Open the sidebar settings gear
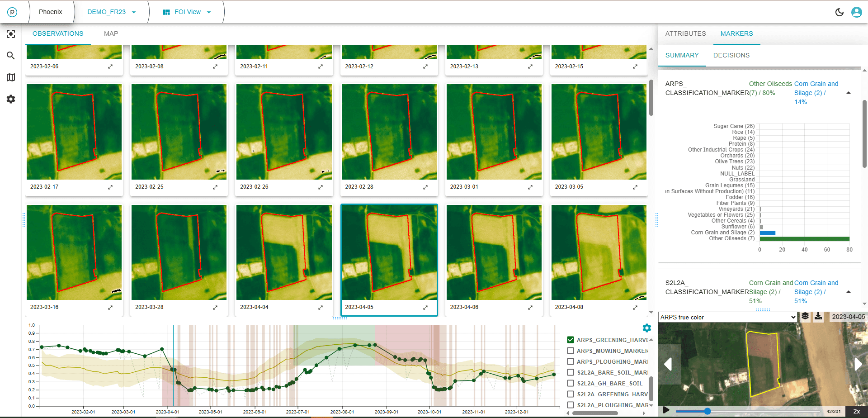 click(11, 99)
